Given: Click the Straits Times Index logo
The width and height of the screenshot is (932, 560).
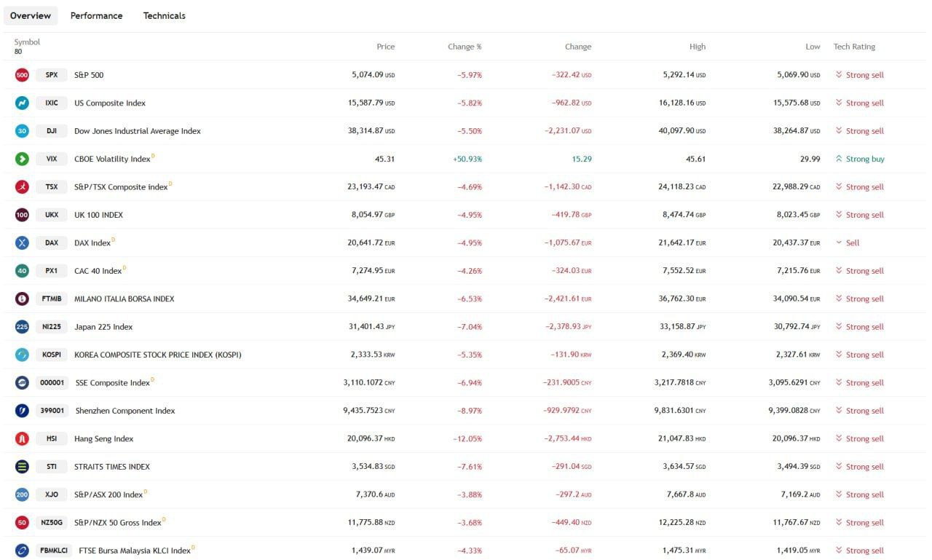Looking at the screenshot, I should coord(22,467).
